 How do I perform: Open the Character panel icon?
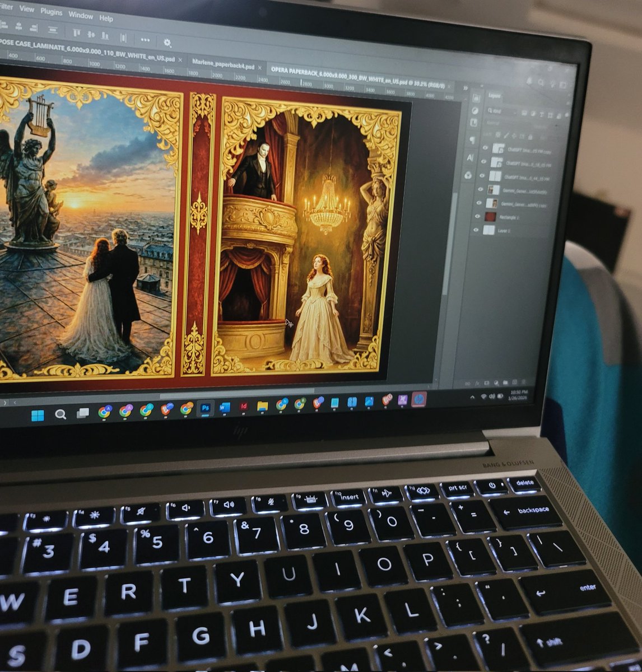point(470,157)
